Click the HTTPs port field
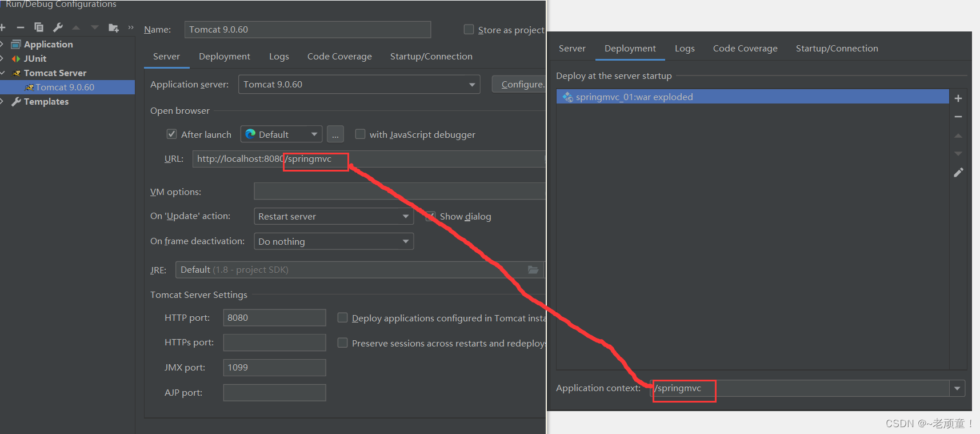 click(x=274, y=343)
